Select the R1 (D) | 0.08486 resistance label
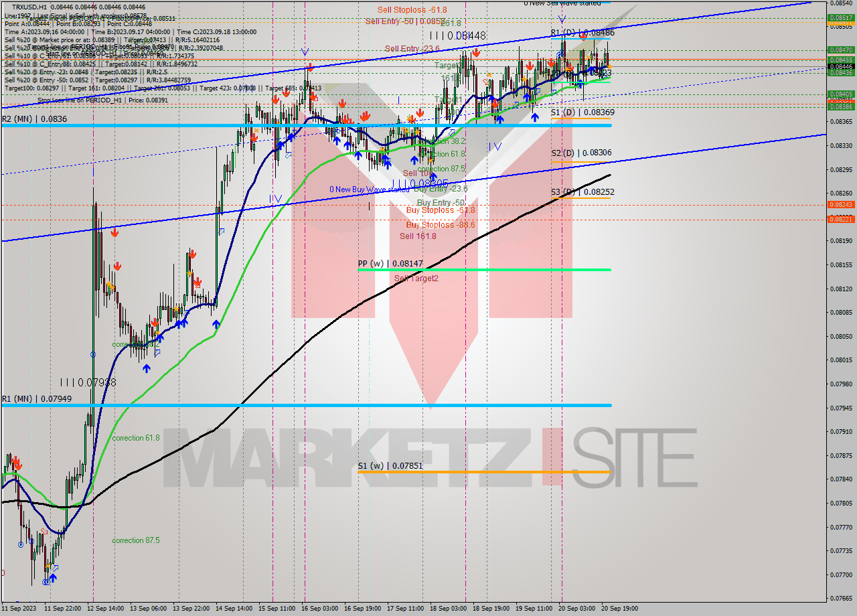 (582, 32)
